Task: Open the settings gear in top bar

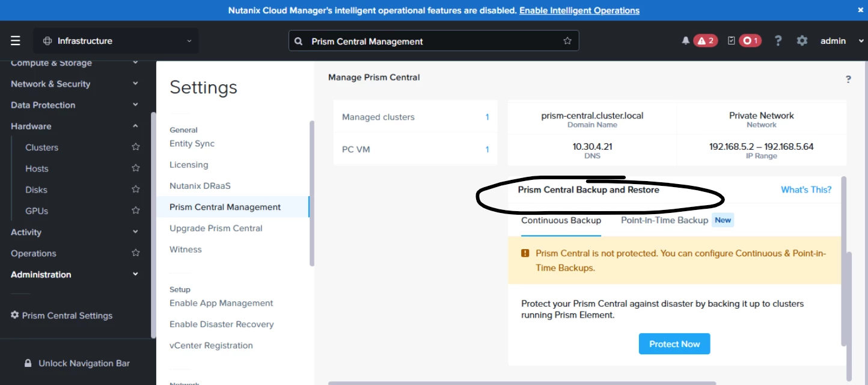Action: (802, 41)
